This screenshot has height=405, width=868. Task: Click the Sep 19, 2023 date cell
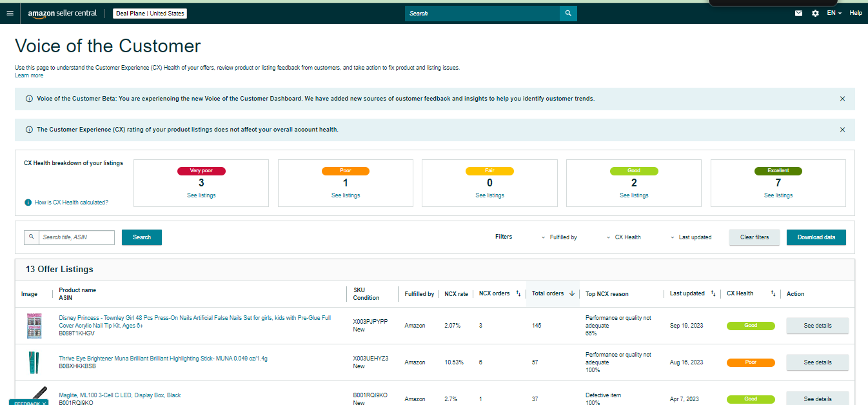(x=686, y=326)
